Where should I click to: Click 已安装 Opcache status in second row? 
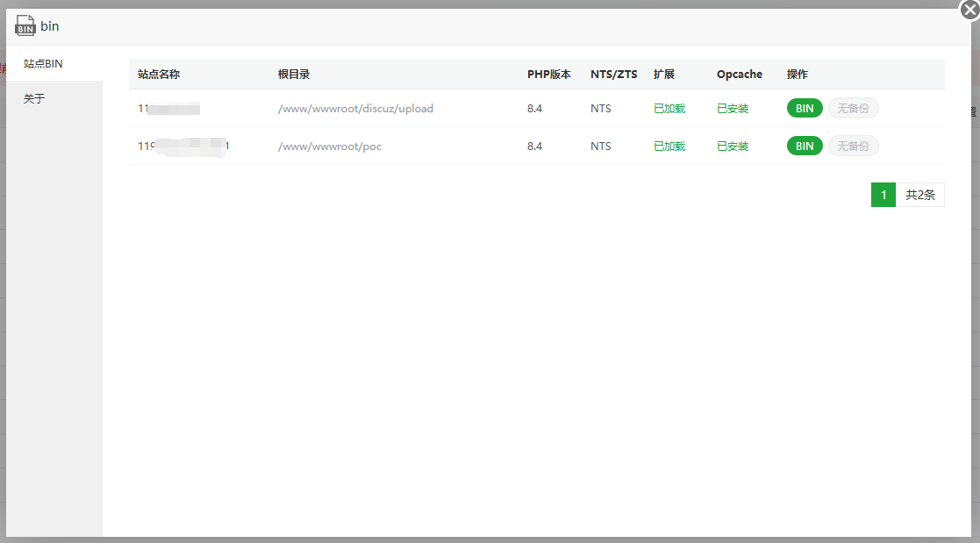pyautogui.click(x=733, y=146)
